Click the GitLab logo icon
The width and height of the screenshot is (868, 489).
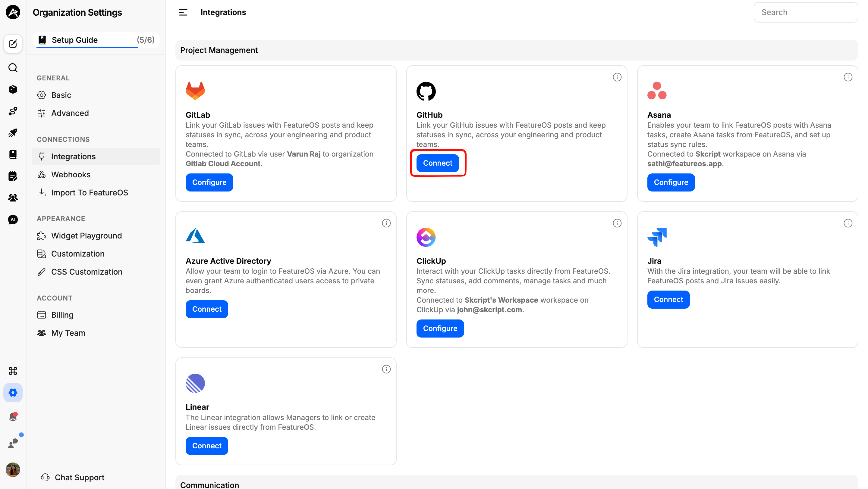[x=195, y=91]
